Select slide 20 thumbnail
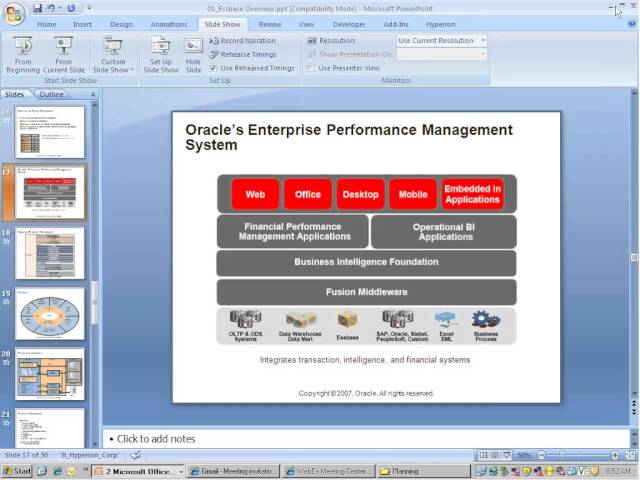This screenshot has height=480, width=640. coord(50,374)
